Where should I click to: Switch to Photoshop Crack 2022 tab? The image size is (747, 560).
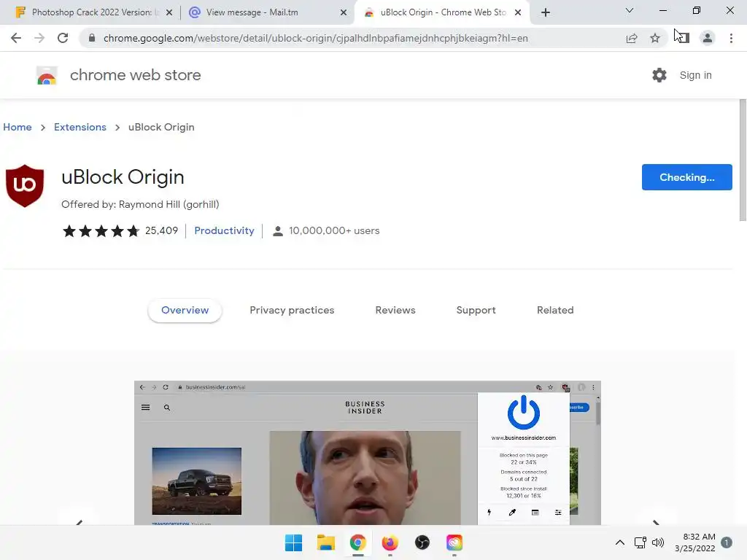point(91,12)
